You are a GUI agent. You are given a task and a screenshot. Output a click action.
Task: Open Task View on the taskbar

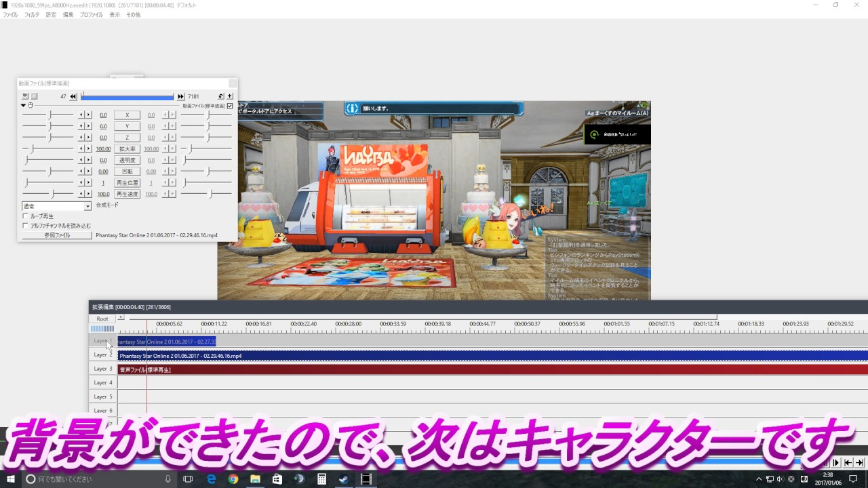pos(188,479)
